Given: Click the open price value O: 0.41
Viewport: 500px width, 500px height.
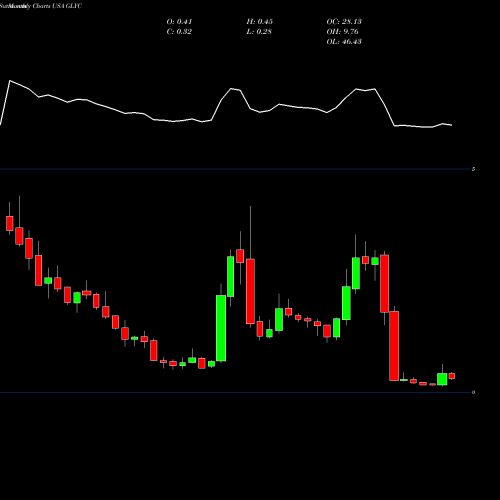Looking at the screenshot, I should [x=179, y=22].
